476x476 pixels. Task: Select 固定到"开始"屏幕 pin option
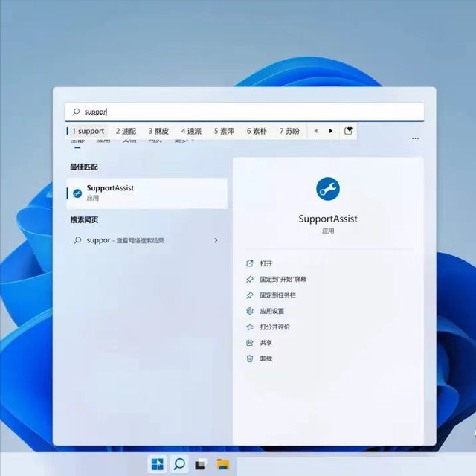point(283,279)
